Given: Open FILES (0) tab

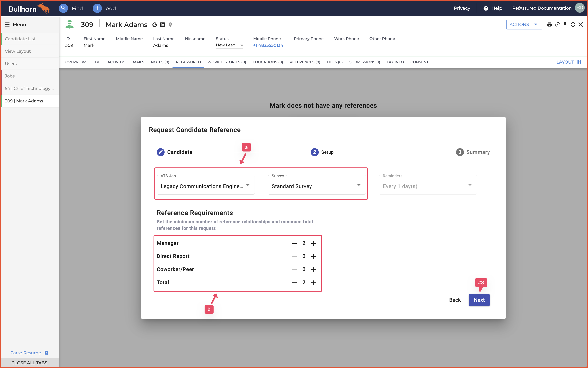Looking at the screenshot, I should 335,62.
